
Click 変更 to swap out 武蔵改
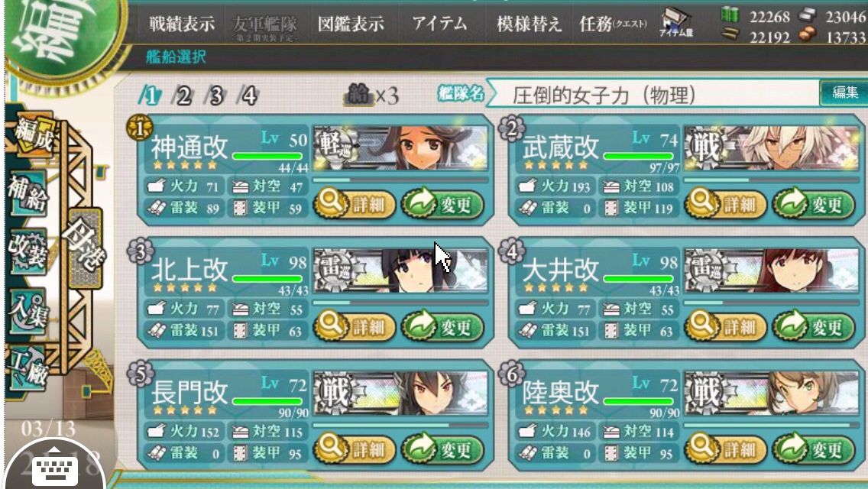pos(813,204)
